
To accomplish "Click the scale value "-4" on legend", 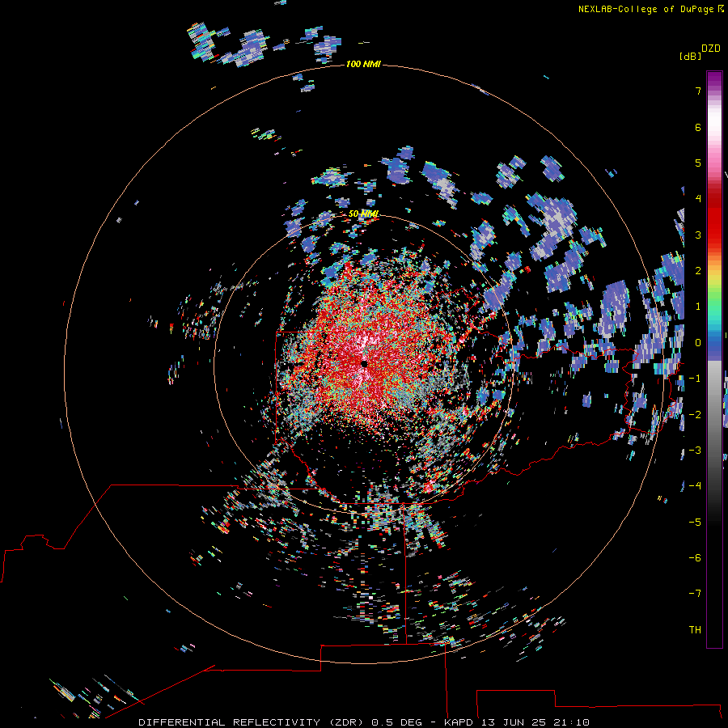I will (x=695, y=486).
